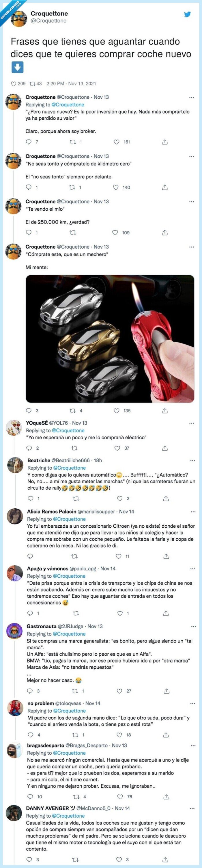Click @Croquettone link in Apaga y vámonos reply
Screen dimensions: 202x868
click(x=69, y=576)
